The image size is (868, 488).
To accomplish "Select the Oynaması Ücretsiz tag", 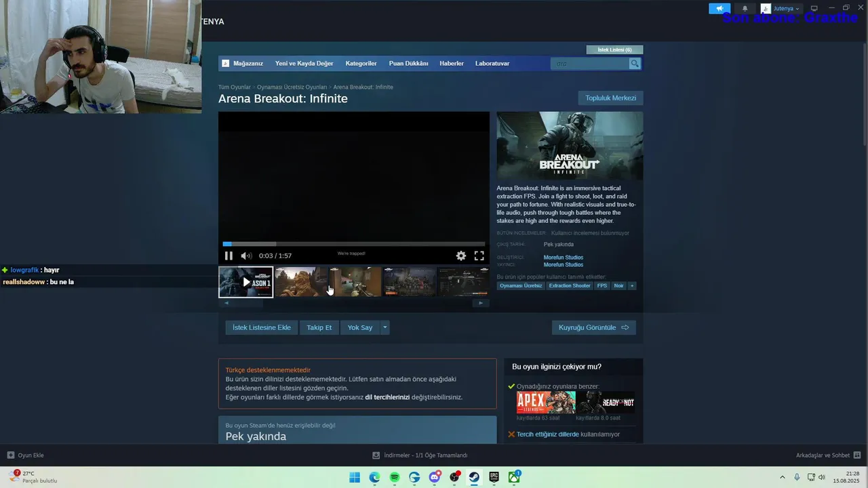I will (521, 286).
